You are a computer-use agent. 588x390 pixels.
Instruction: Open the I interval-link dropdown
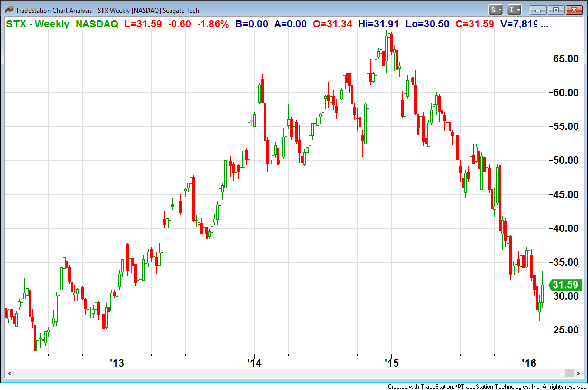(x=514, y=10)
